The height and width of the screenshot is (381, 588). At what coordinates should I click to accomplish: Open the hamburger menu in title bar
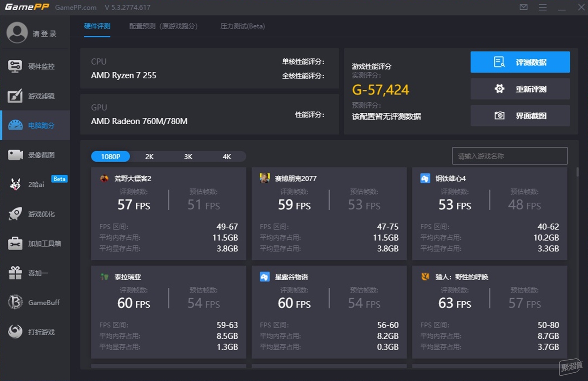[542, 7]
